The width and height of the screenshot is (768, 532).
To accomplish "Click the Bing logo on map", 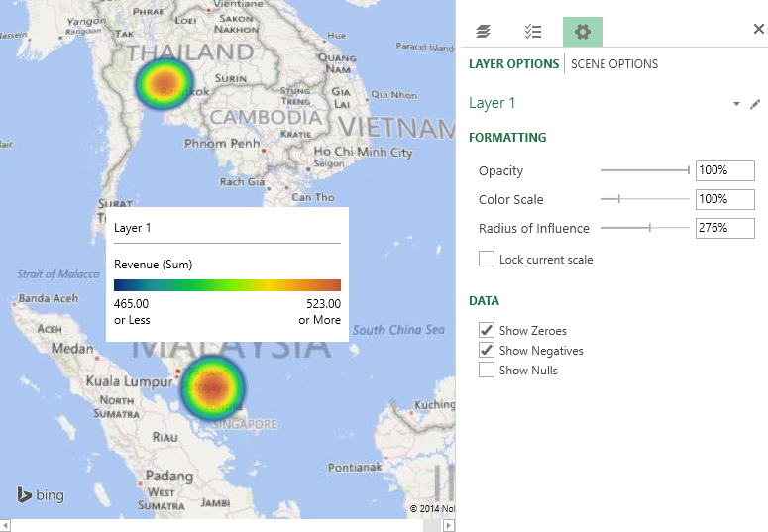I will 41,495.
